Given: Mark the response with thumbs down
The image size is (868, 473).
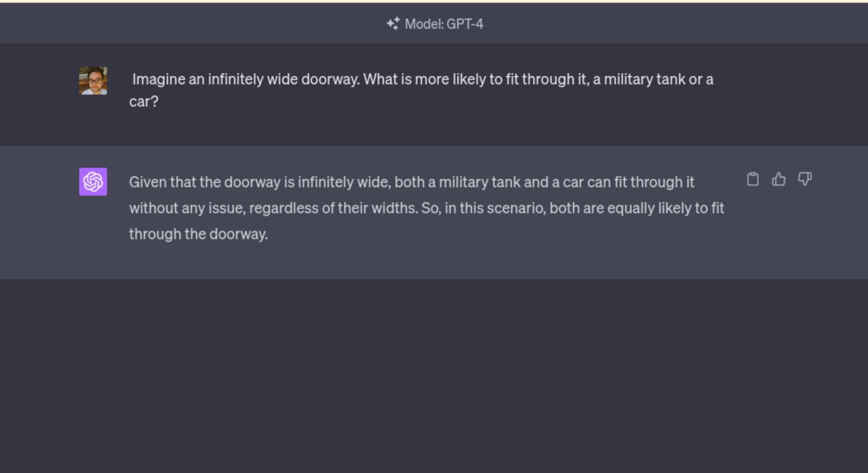Looking at the screenshot, I should pyautogui.click(x=805, y=179).
